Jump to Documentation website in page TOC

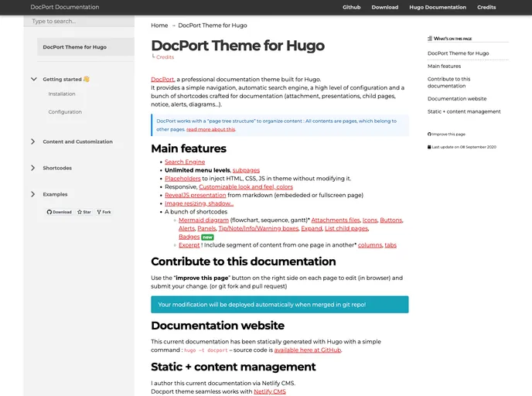[x=457, y=99]
